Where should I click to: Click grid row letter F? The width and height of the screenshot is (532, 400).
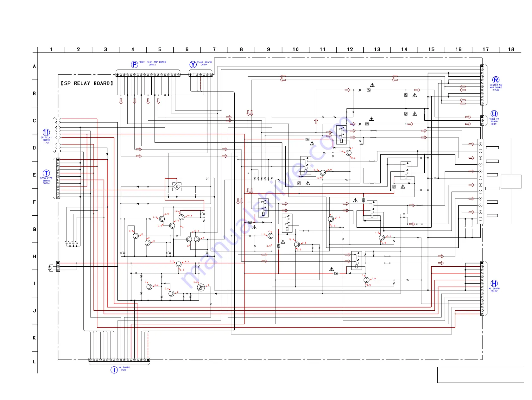tap(35, 202)
